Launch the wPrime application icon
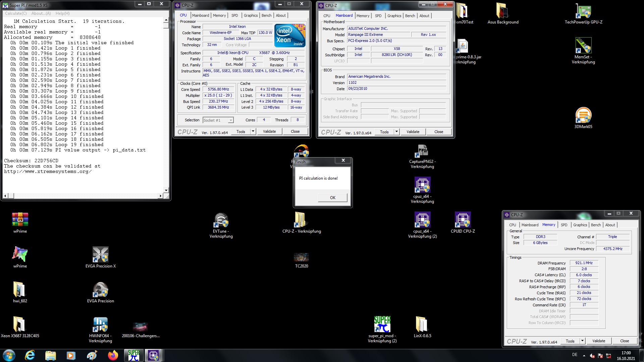This screenshot has width=644, height=362. pos(20,257)
